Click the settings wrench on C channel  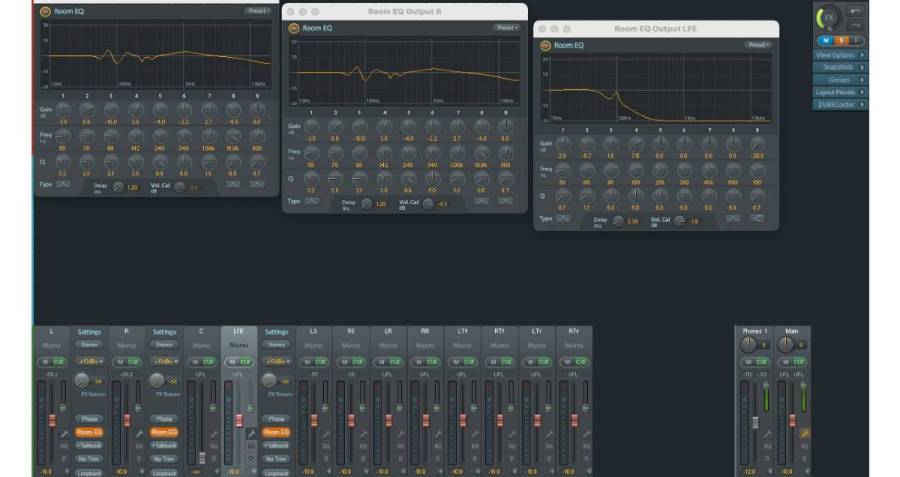click(x=214, y=434)
